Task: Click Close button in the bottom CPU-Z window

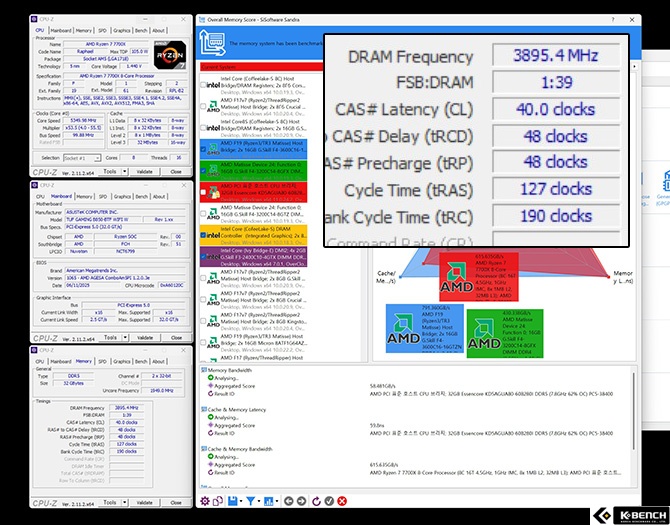Action: [x=176, y=503]
